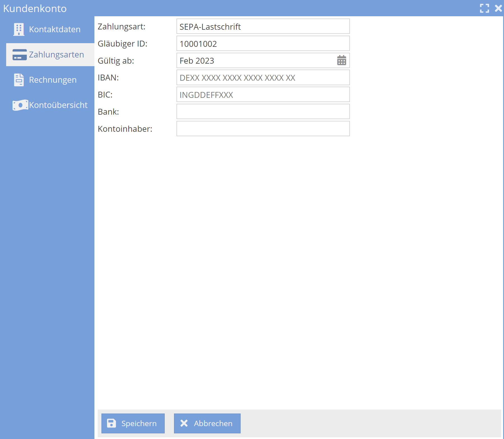This screenshot has height=439, width=504.
Task: Close the Kundenkonto dialog
Action: (x=498, y=8)
